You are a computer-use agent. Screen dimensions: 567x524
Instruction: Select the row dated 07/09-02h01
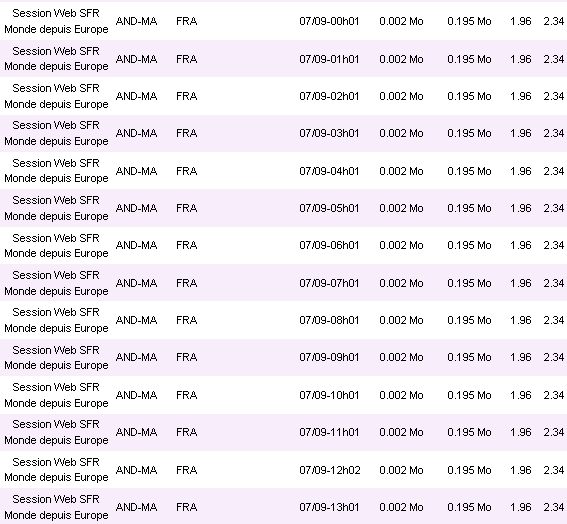point(284,96)
